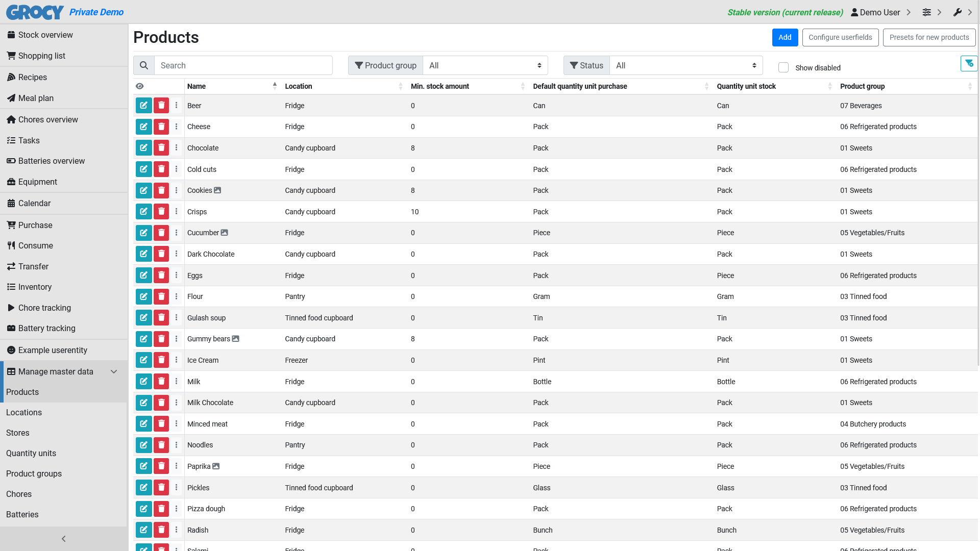Edit the Beer product
This screenshot has height=551, width=980.
pyautogui.click(x=144, y=106)
